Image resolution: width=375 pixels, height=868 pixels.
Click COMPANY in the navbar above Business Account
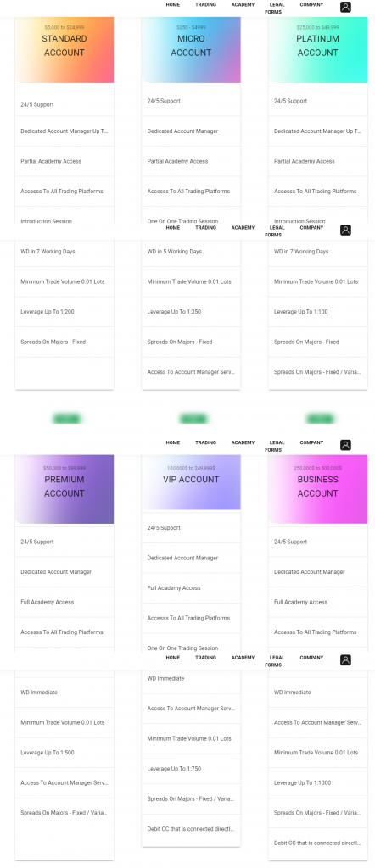pyautogui.click(x=312, y=442)
